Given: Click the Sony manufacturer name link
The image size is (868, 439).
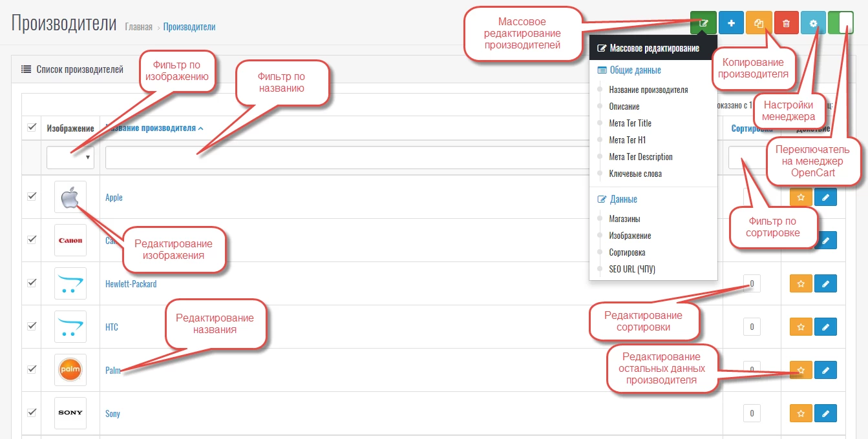Looking at the screenshot, I should pos(112,413).
